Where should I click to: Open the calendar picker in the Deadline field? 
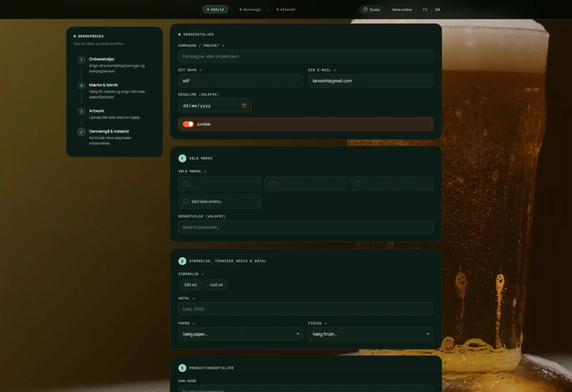(x=244, y=106)
